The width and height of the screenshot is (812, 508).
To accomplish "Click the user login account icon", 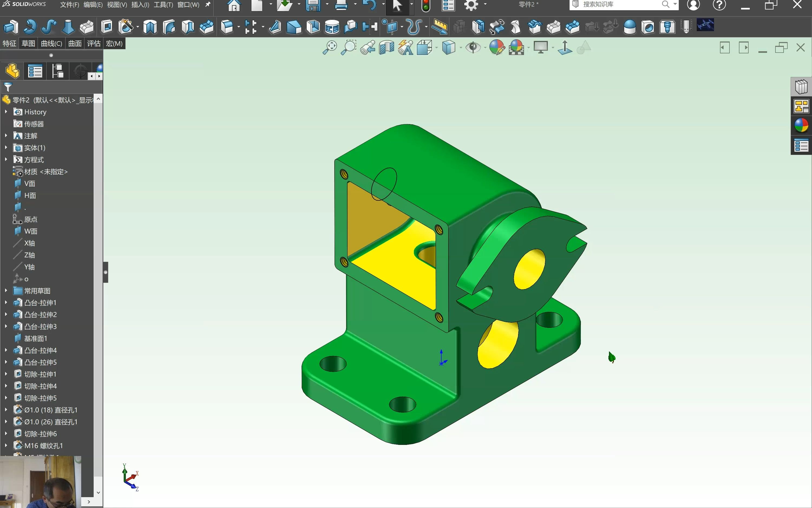I will pyautogui.click(x=693, y=5).
